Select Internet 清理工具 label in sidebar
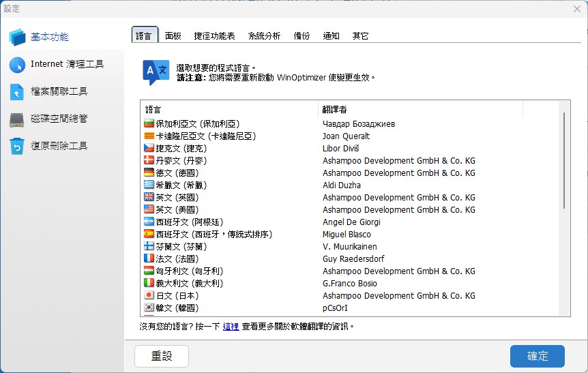 click(67, 64)
